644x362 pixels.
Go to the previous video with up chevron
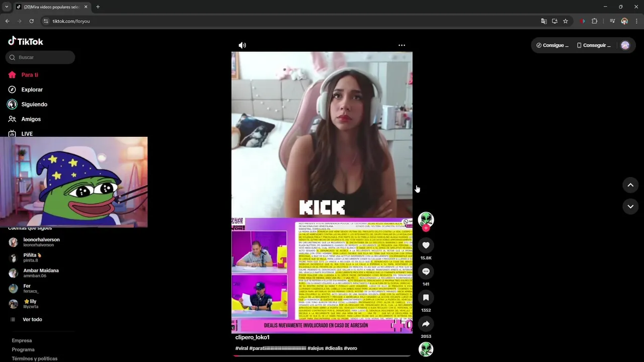[630, 185]
